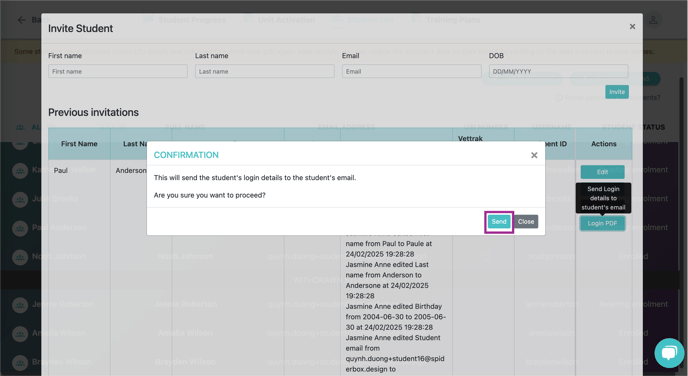Click the 'Jasmine Anne edited Student email' log entry
This screenshot has height=376, width=688.
tap(395, 354)
